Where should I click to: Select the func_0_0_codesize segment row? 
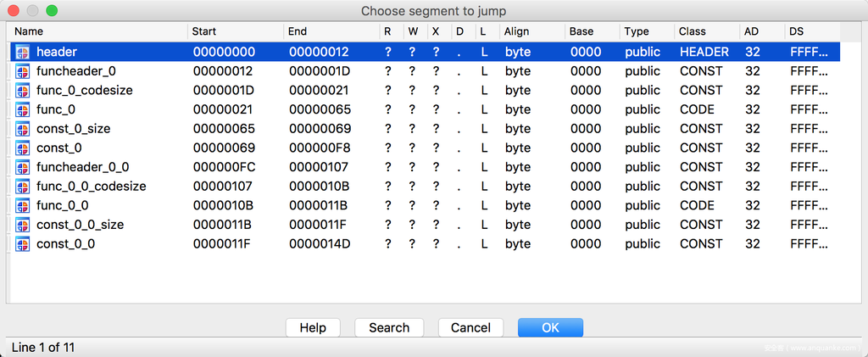(x=91, y=186)
